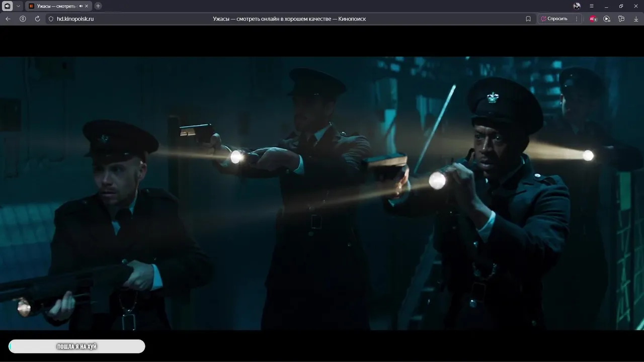This screenshot has width=644, height=362.
Task: Restore down the browser window
Action: coord(621,6)
